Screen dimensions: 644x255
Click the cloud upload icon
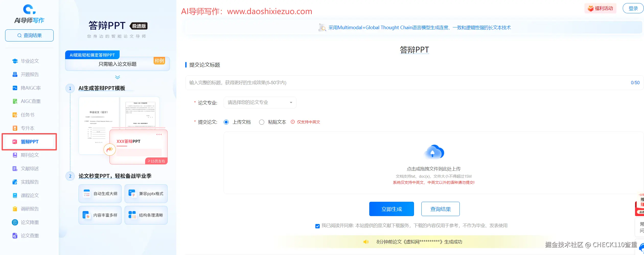pos(434,152)
